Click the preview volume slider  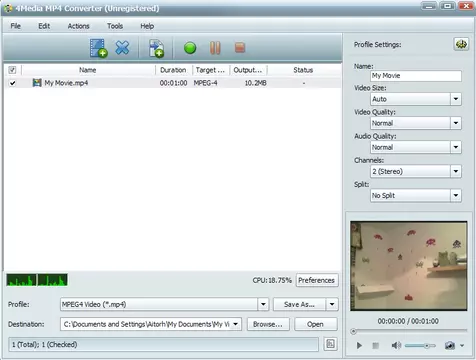tap(420, 346)
